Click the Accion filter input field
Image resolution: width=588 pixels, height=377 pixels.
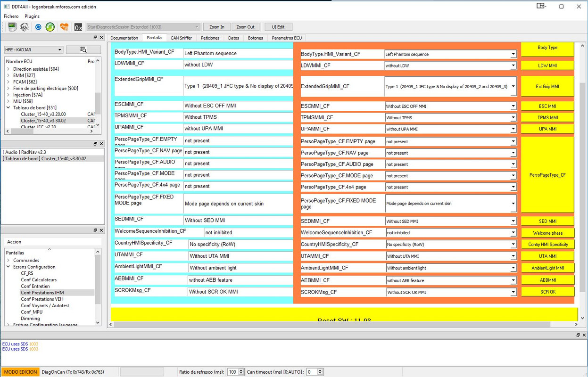tap(53, 241)
